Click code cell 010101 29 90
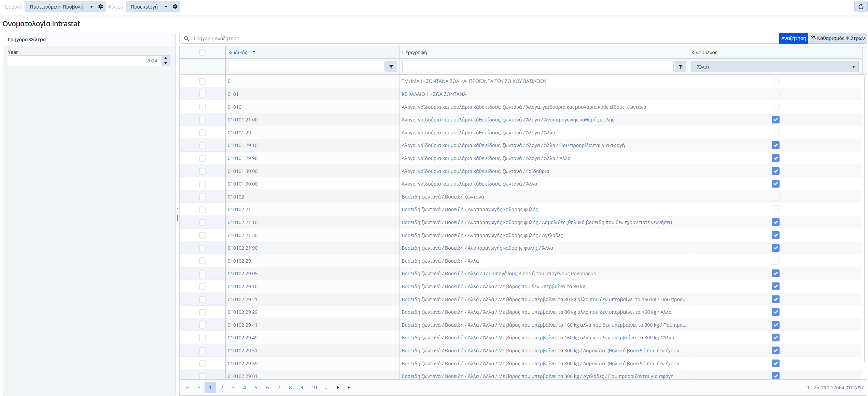Viewport: 868px width, 396px height. tap(243, 158)
